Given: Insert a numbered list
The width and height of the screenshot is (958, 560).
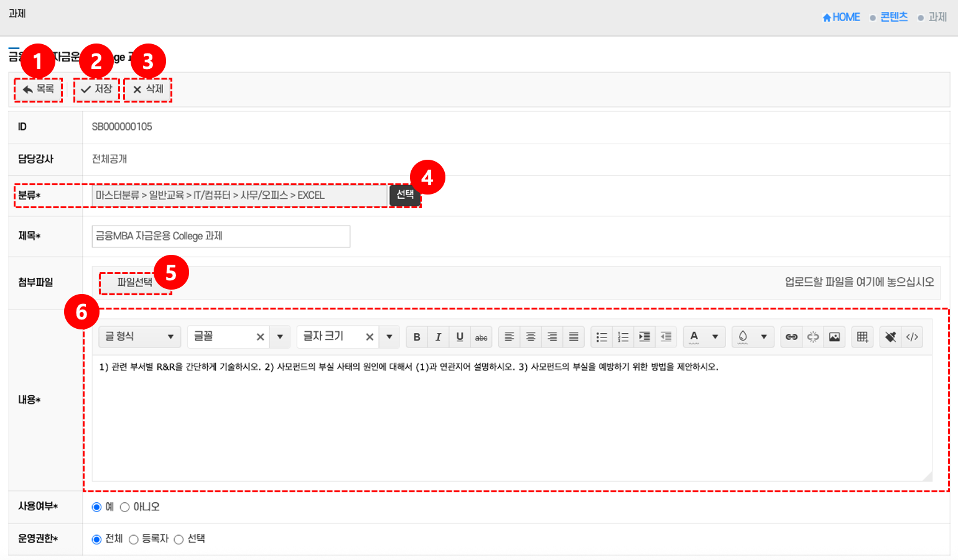Looking at the screenshot, I should (x=623, y=337).
